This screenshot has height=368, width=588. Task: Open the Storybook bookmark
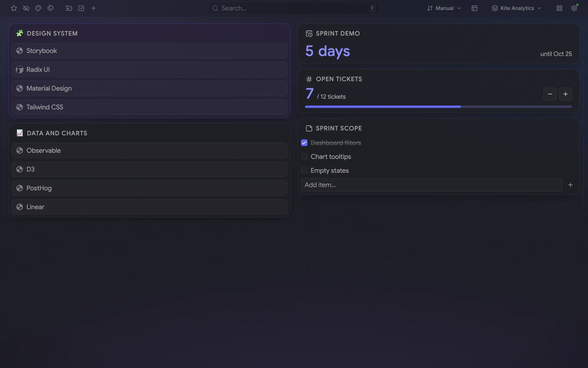click(149, 51)
